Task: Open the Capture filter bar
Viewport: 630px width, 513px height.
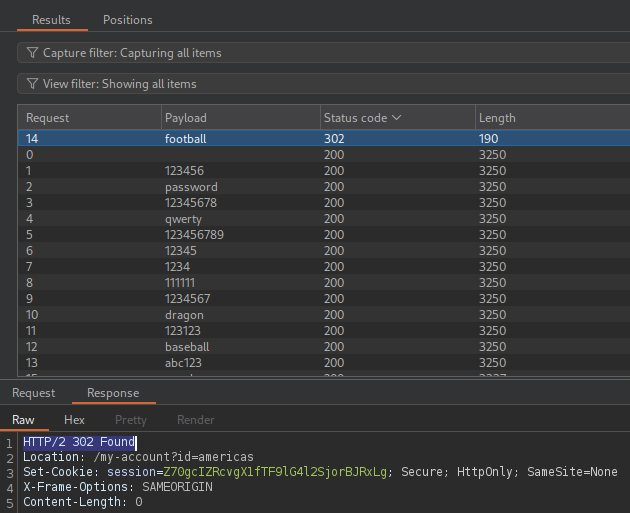Action: tap(323, 53)
